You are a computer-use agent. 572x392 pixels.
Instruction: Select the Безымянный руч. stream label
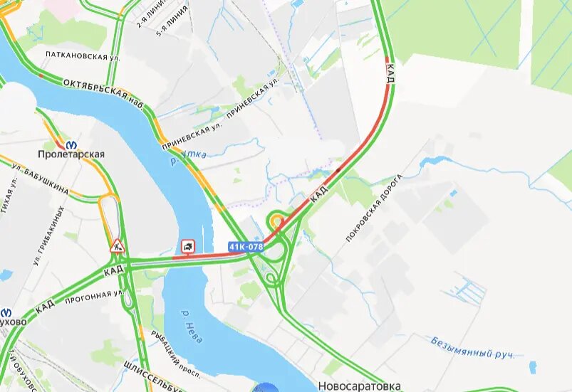coord(473,348)
